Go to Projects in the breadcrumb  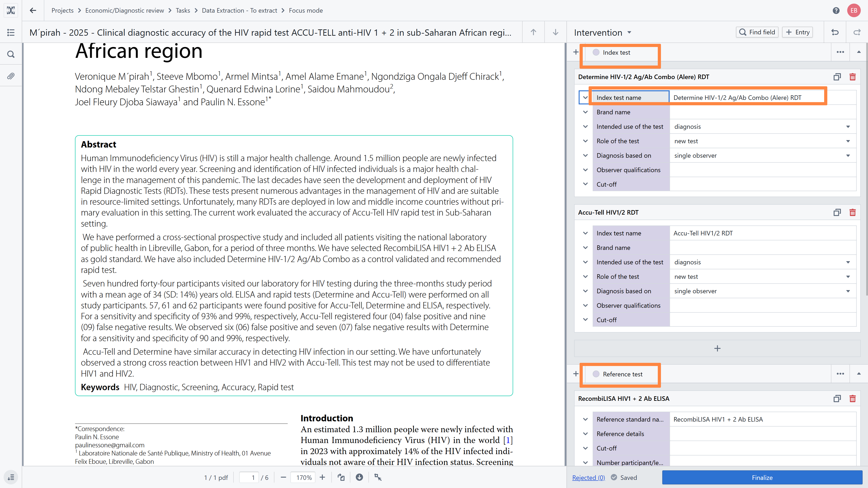pyautogui.click(x=62, y=10)
